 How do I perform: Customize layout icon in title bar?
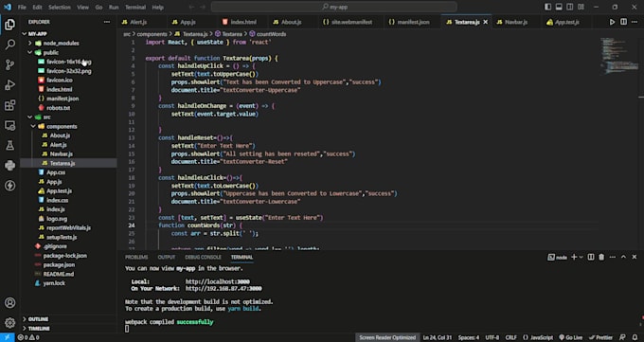pyautogui.click(x=581, y=7)
